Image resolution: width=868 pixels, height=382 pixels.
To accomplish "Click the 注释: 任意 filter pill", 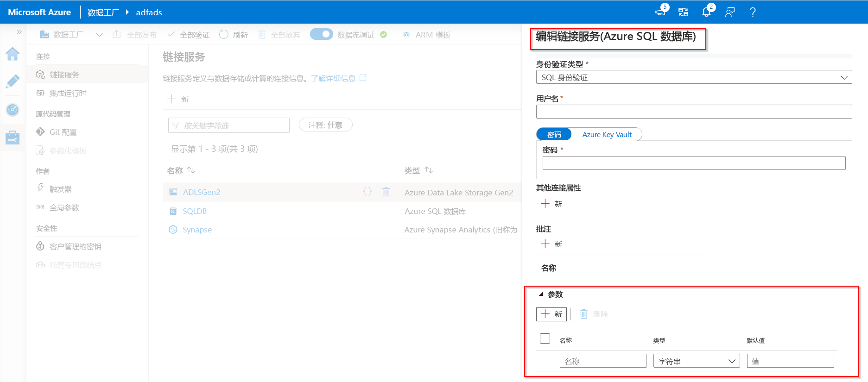I will [326, 125].
